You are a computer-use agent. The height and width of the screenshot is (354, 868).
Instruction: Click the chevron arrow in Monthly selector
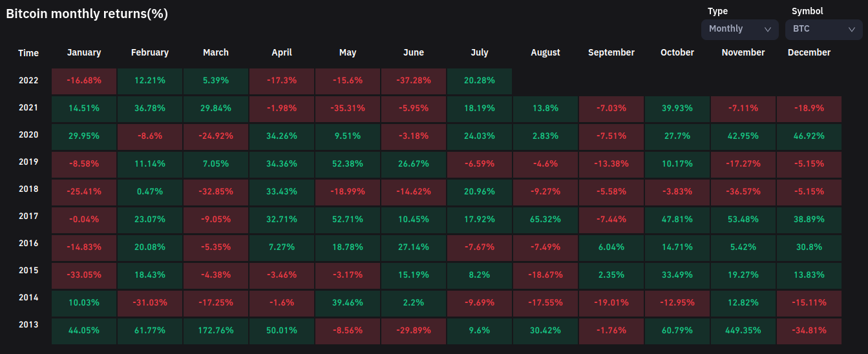click(x=768, y=29)
